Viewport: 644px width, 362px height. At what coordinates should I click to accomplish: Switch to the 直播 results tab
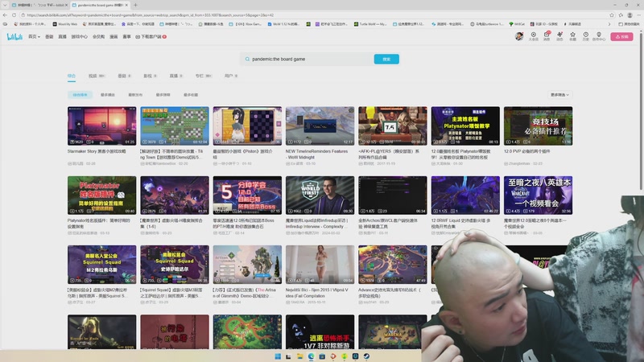tap(175, 76)
